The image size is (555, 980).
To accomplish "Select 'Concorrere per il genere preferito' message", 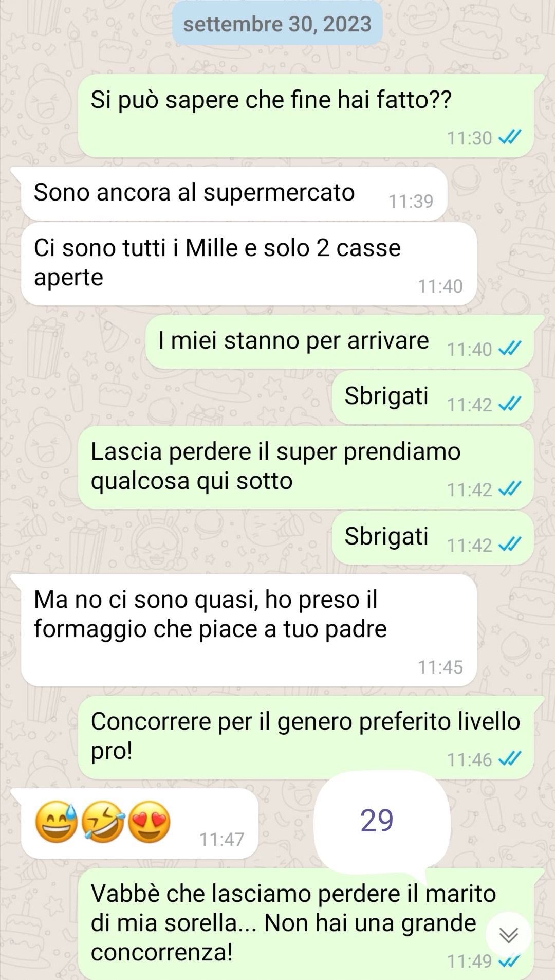I will coord(306,737).
